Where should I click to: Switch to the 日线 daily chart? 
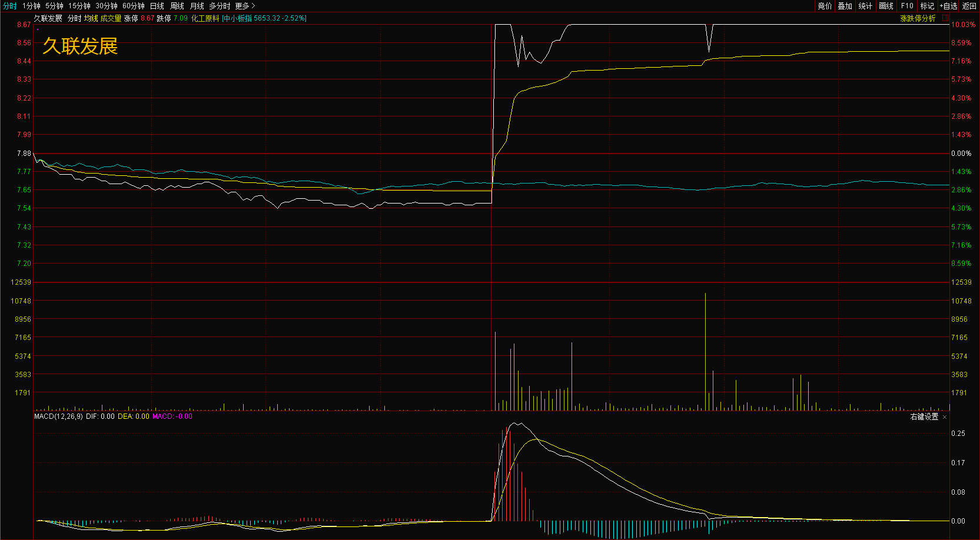pyautogui.click(x=157, y=6)
